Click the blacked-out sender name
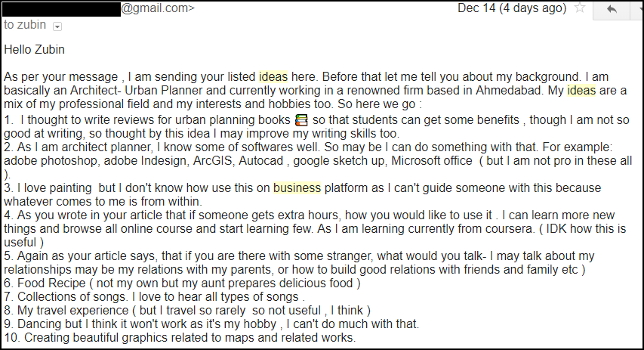This screenshot has height=350, width=644. pos(61,8)
